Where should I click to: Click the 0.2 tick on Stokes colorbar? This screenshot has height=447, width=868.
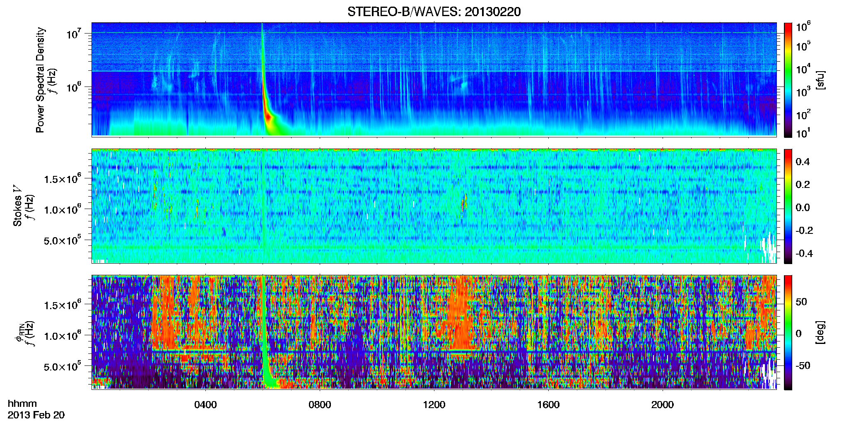[x=803, y=184]
